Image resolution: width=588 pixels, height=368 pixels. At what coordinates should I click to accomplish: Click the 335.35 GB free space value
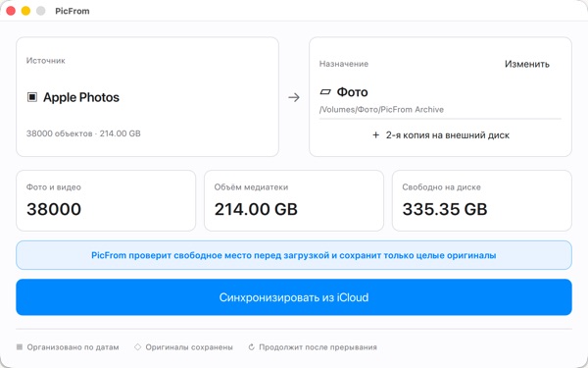[x=445, y=209]
